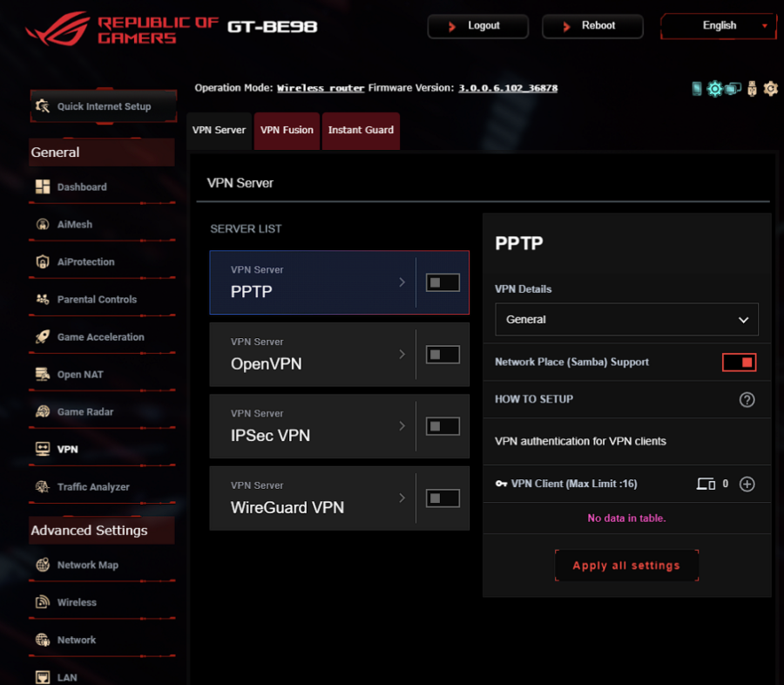Open the How To Setup help icon
Image resolution: width=784 pixels, height=685 pixels.
[747, 399]
